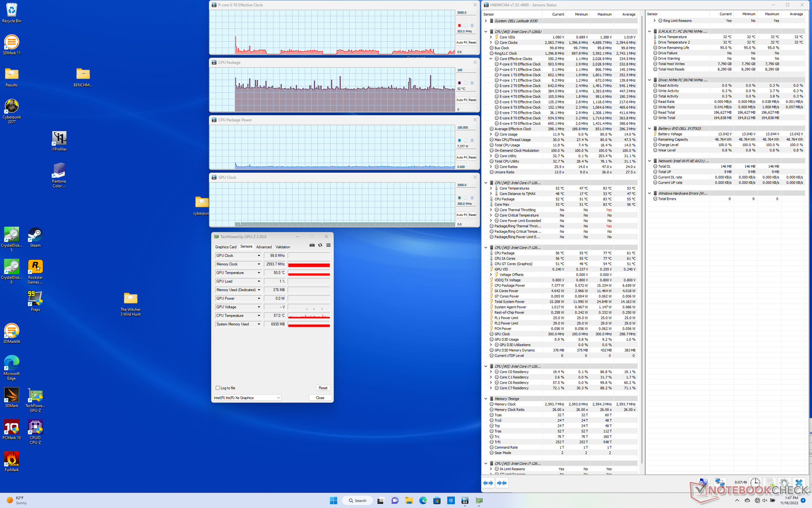
Task: Open CrystalDiskMark 8 desktop icon
Action: (x=11, y=272)
